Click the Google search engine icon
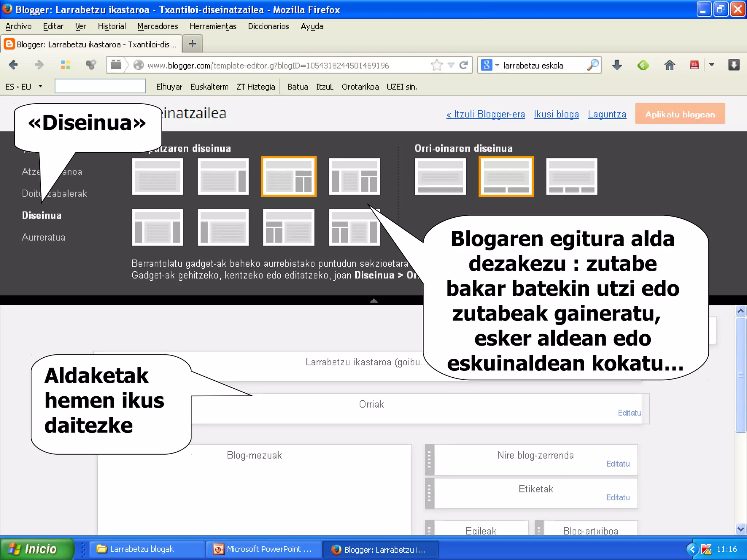747x560 pixels. (x=487, y=65)
